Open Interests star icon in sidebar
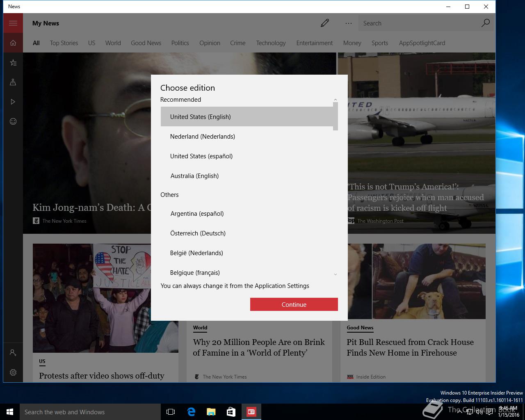 point(13,62)
